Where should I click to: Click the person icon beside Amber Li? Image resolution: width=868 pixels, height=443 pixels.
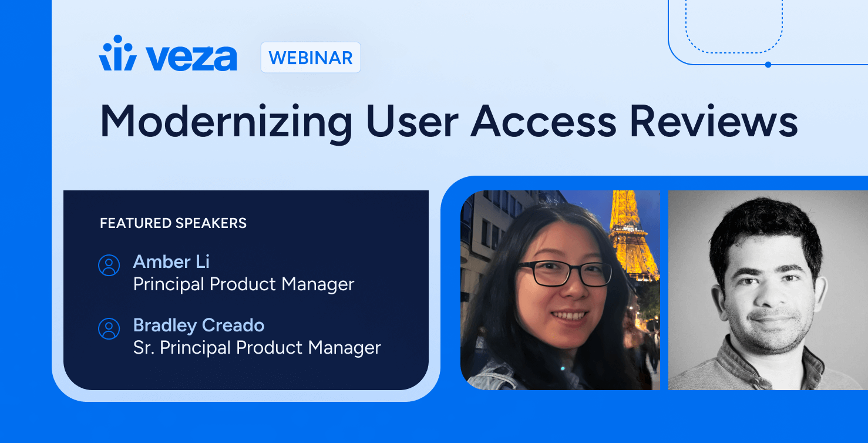click(x=109, y=266)
